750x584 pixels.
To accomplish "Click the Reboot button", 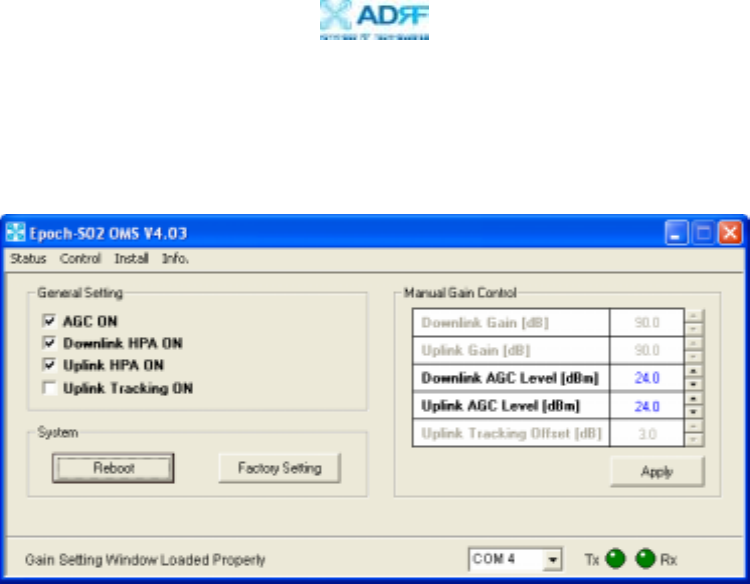I will (113, 468).
